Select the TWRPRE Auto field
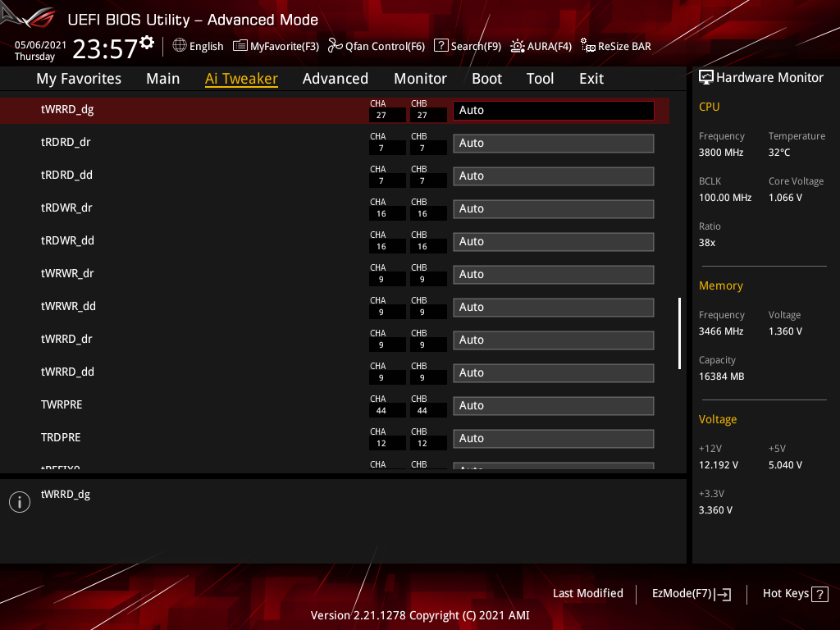Viewport: 840px width, 630px height. click(x=554, y=405)
